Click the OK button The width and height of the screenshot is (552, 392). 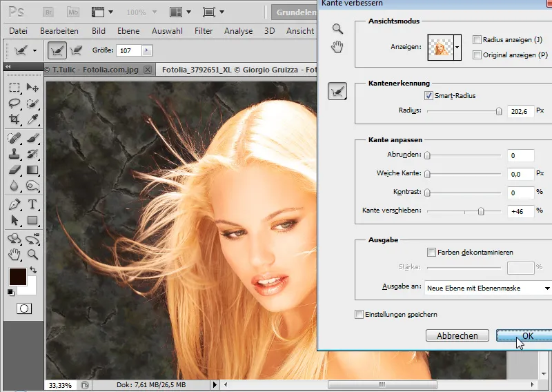524,335
